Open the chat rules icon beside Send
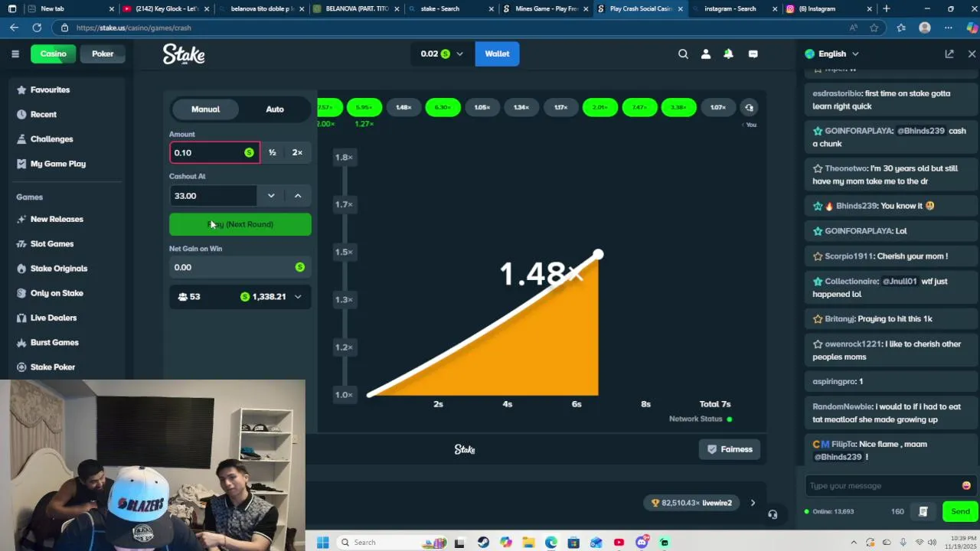The height and width of the screenshot is (551, 980). point(923,511)
